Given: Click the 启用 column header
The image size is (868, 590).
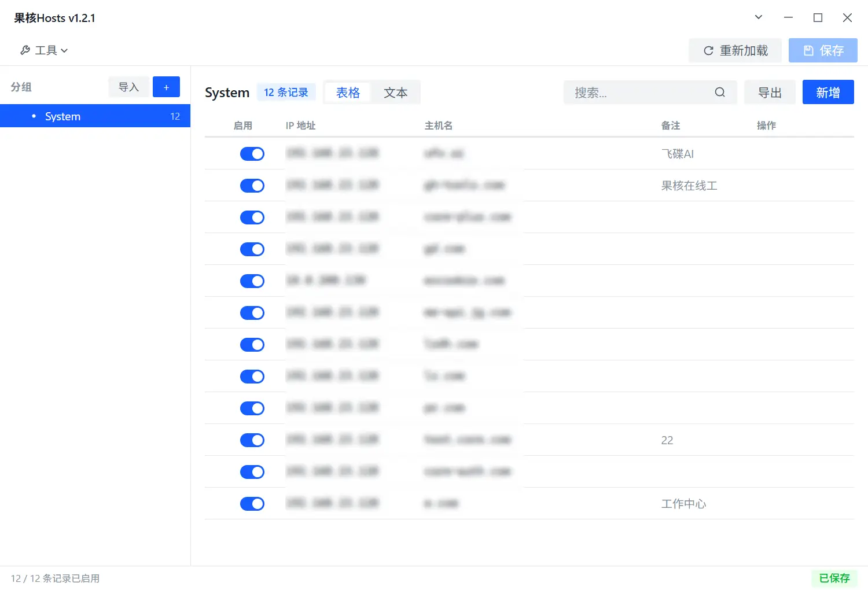Looking at the screenshot, I should (x=243, y=126).
